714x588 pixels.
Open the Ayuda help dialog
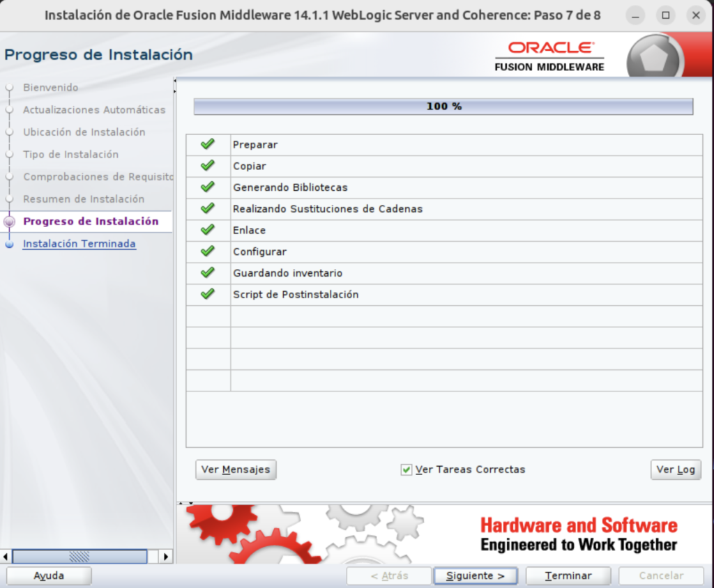48,575
